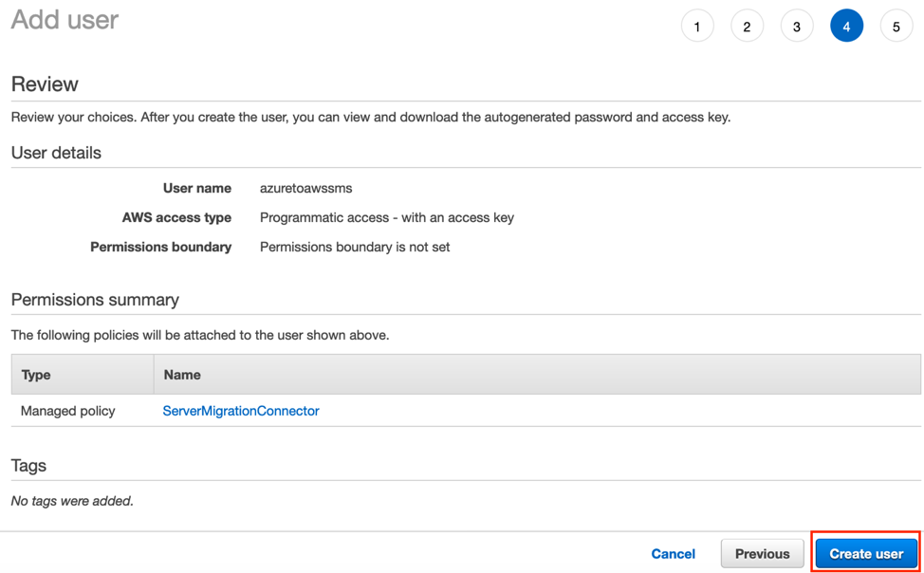Open the ServerMigrationConnector policy link

[x=241, y=411]
